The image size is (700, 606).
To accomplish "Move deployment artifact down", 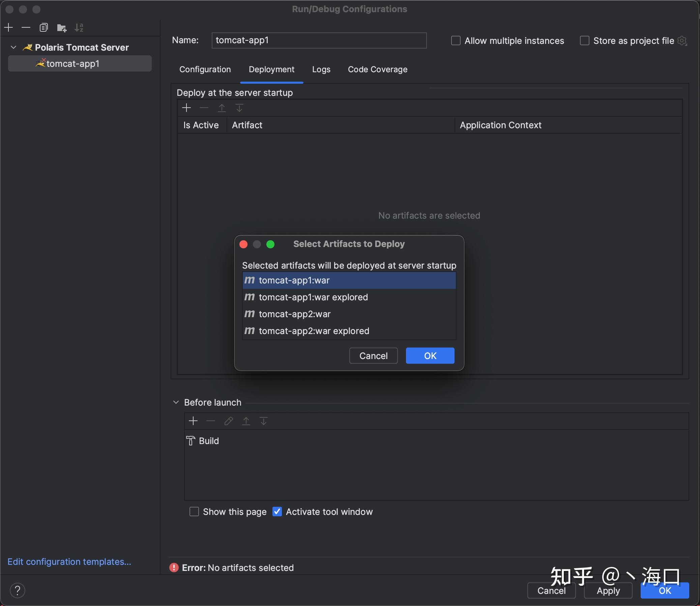I will [239, 108].
